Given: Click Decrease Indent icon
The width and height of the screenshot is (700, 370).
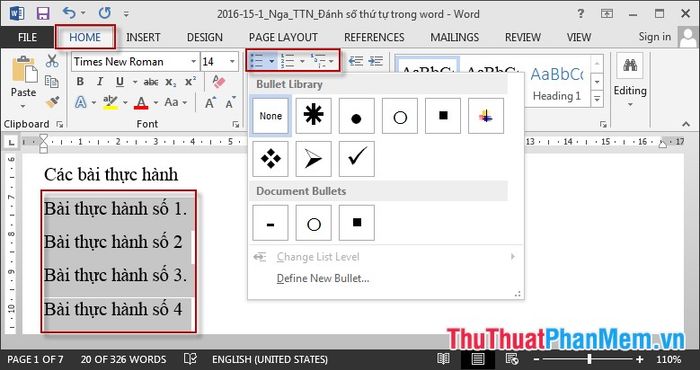Looking at the screenshot, I should (355, 61).
